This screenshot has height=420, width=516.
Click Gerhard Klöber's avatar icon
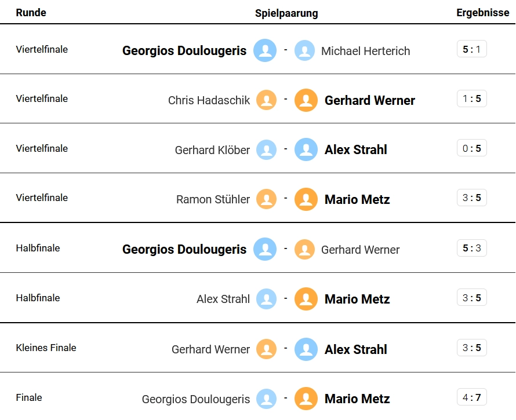point(266,149)
